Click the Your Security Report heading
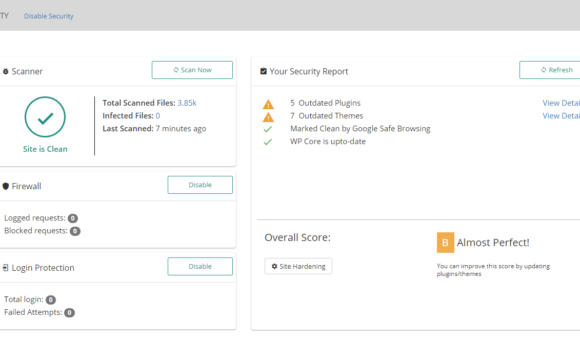 [x=308, y=71]
